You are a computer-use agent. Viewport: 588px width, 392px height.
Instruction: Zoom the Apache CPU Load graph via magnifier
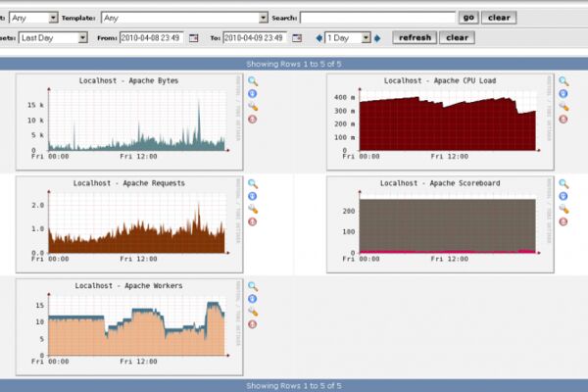[563, 81]
